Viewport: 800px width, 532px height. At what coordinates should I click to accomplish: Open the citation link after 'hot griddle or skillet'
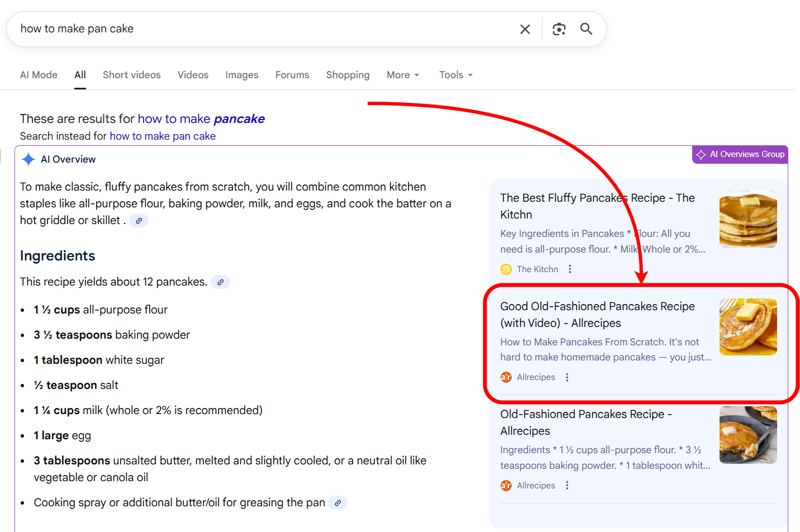pos(139,220)
